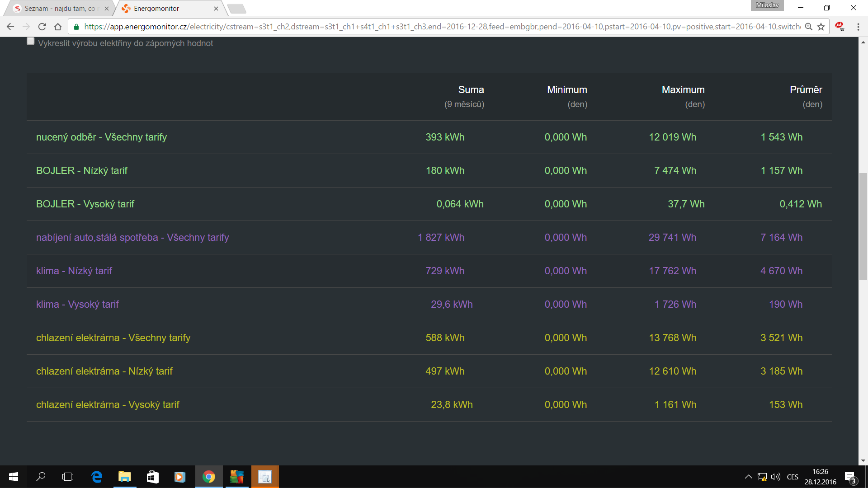The image size is (868, 488).
Task: Open File Explorer from the taskbar
Action: click(x=124, y=477)
